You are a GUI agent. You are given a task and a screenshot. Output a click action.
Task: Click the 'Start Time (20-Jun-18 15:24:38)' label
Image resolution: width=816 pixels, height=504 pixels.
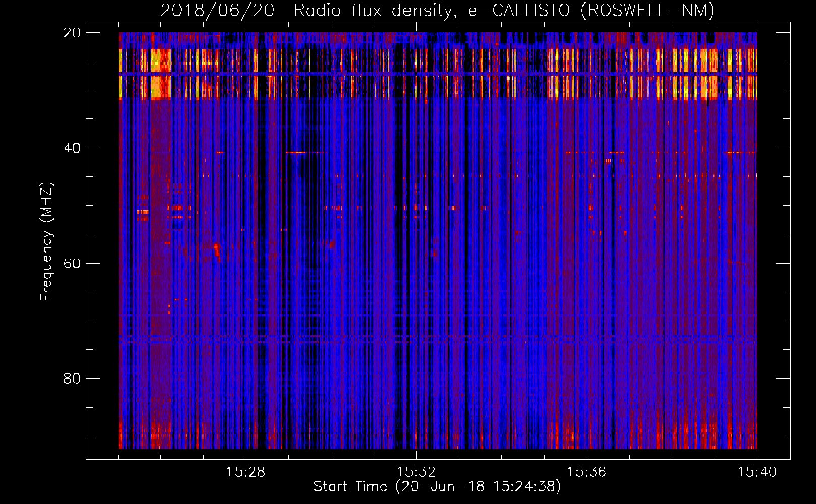click(437, 487)
